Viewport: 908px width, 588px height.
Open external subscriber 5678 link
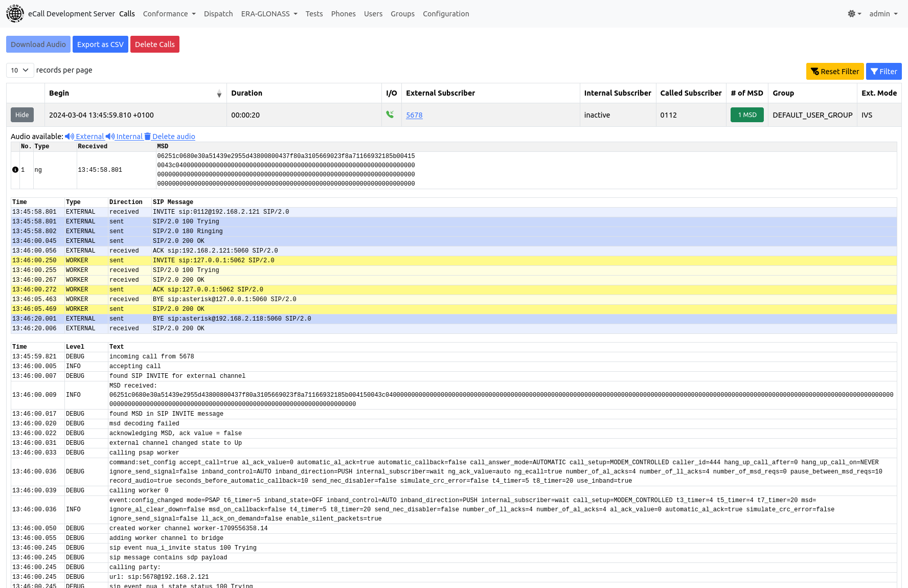click(414, 115)
